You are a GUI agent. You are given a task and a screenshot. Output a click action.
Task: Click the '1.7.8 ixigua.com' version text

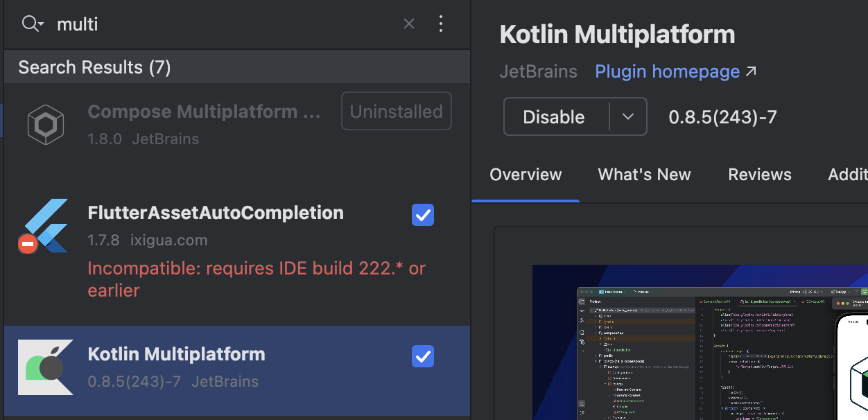coord(148,240)
